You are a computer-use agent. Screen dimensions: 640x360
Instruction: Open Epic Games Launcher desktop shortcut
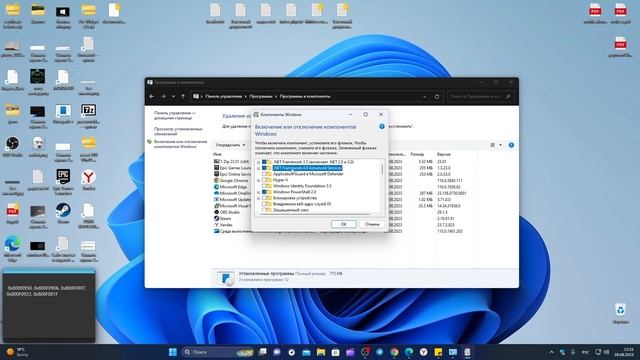63,181
